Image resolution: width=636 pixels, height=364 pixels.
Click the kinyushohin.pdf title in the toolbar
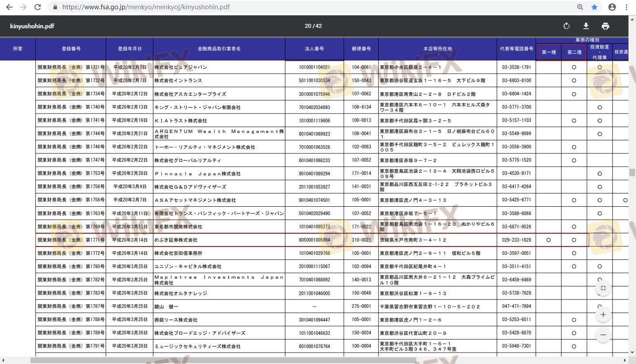pyautogui.click(x=32, y=26)
